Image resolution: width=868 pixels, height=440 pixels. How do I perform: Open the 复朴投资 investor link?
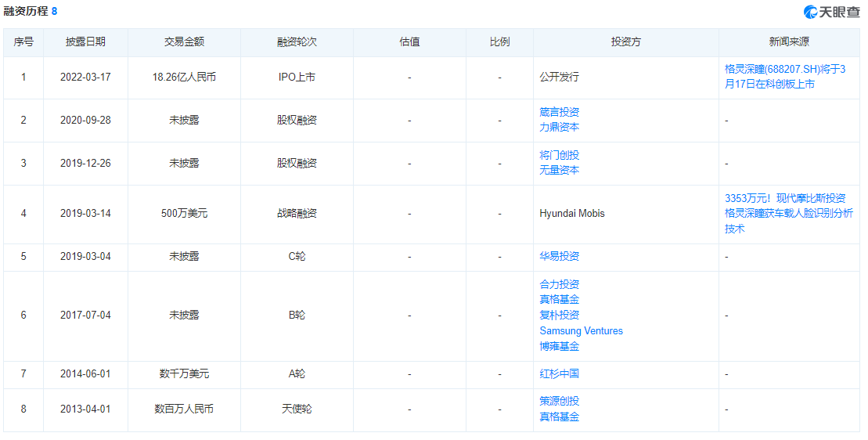tap(559, 315)
